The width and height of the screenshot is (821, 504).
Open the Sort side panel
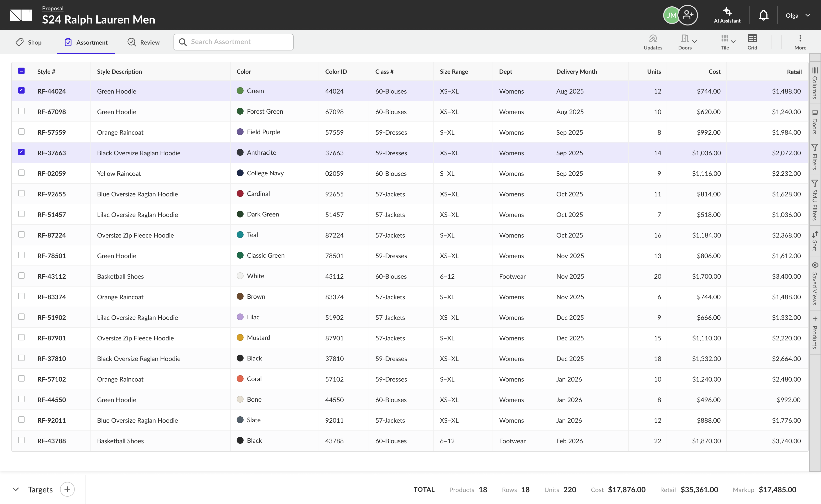(815, 241)
